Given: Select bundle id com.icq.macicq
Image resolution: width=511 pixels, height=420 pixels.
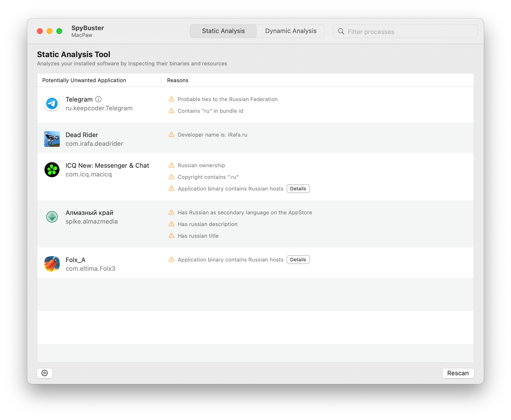Looking at the screenshot, I should coord(89,174).
